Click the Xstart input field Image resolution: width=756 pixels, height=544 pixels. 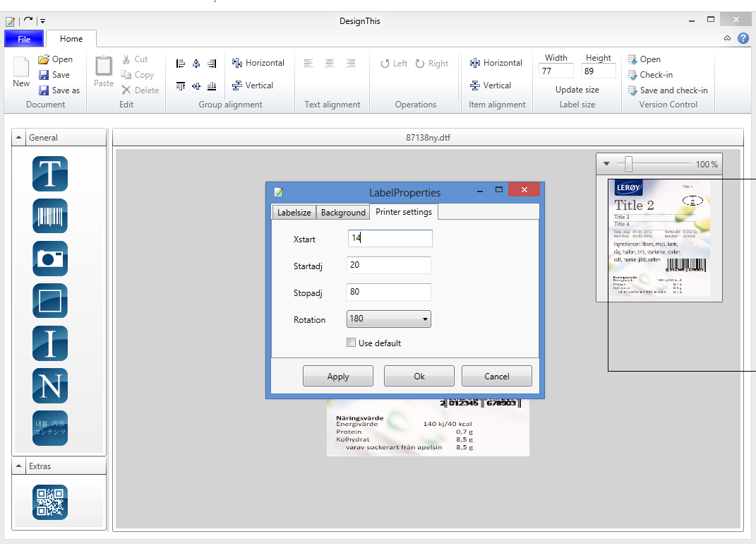point(390,239)
